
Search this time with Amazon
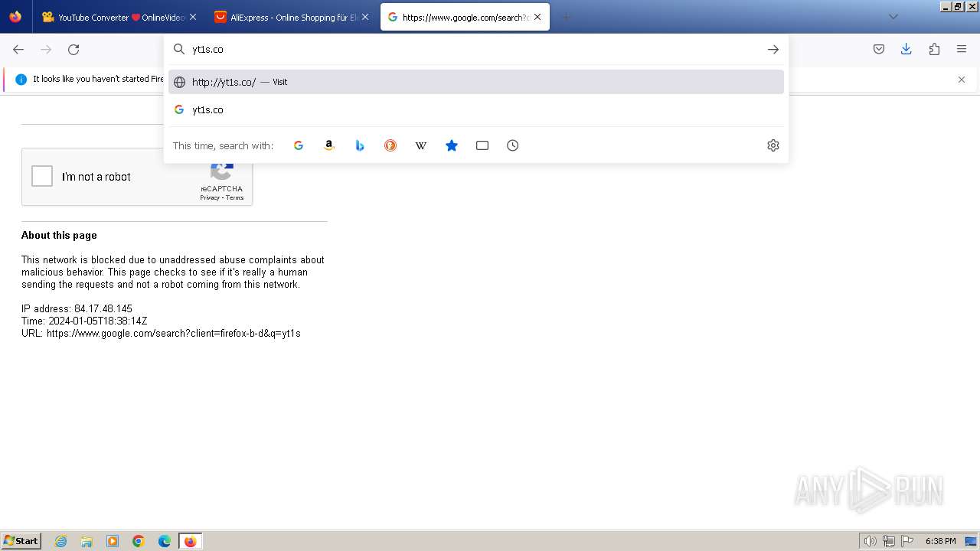tap(329, 145)
